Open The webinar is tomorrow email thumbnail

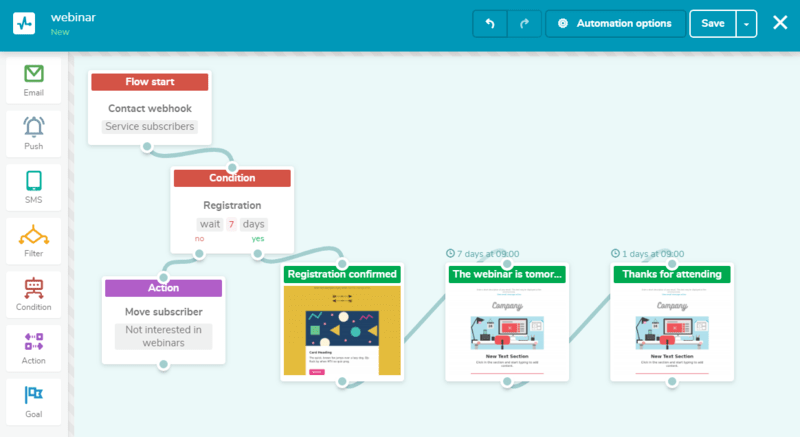[507, 330]
